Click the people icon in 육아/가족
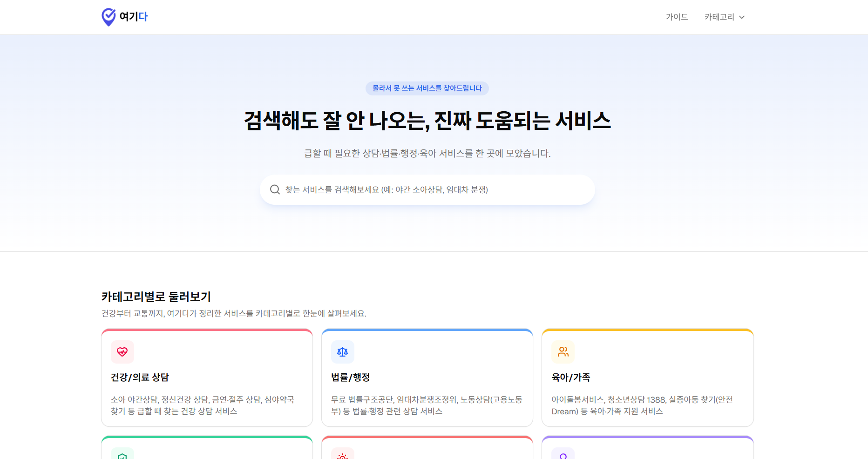 click(x=563, y=352)
